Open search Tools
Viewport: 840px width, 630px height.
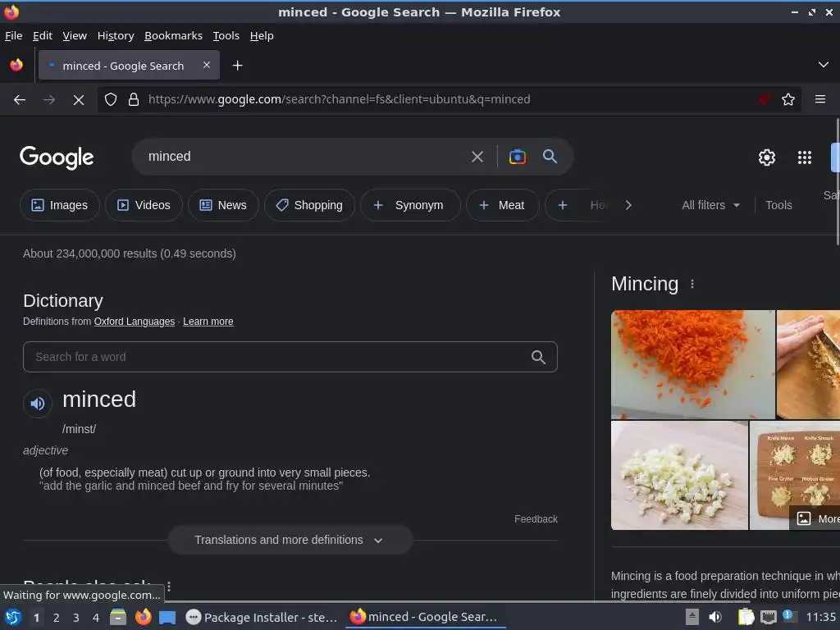pos(778,205)
